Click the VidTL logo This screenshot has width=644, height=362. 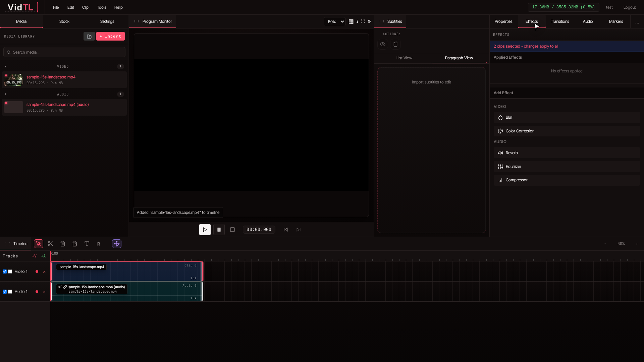pos(23,7)
